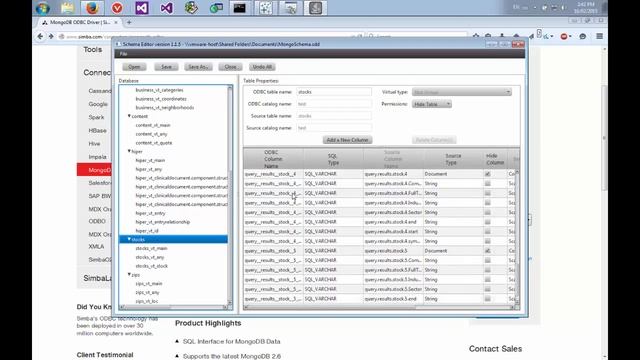Click Add a New Column button
Viewport: 640px width, 360px height.
point(347,140)
